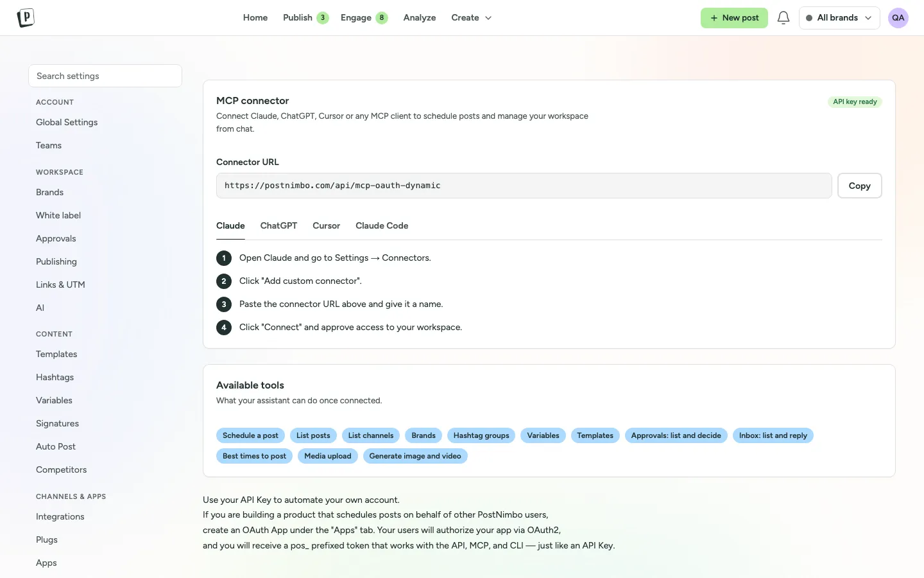Open Apps settings in sidebar
This screenshot has width=924, height=578.
pyautogui.click(x=46, y=563)
